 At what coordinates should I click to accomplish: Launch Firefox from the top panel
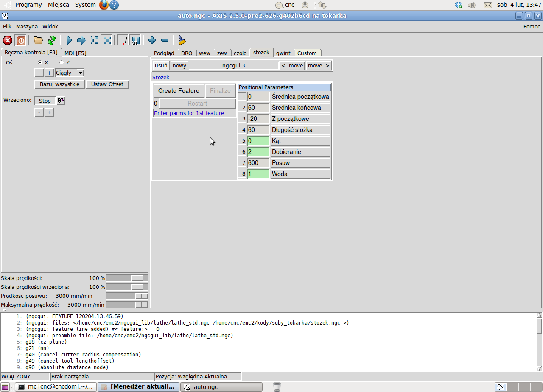click(104, 5)
